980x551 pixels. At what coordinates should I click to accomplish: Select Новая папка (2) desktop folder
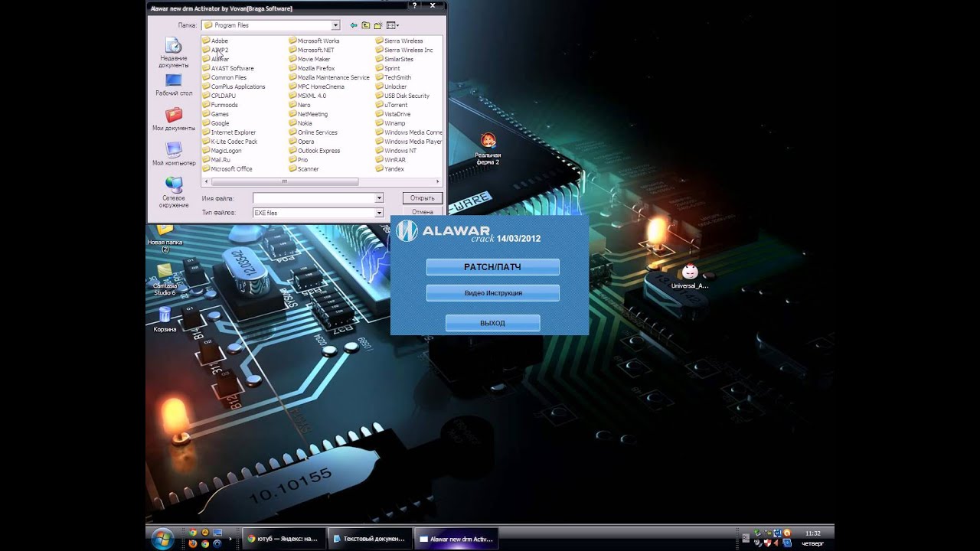[x=165, y=237]
